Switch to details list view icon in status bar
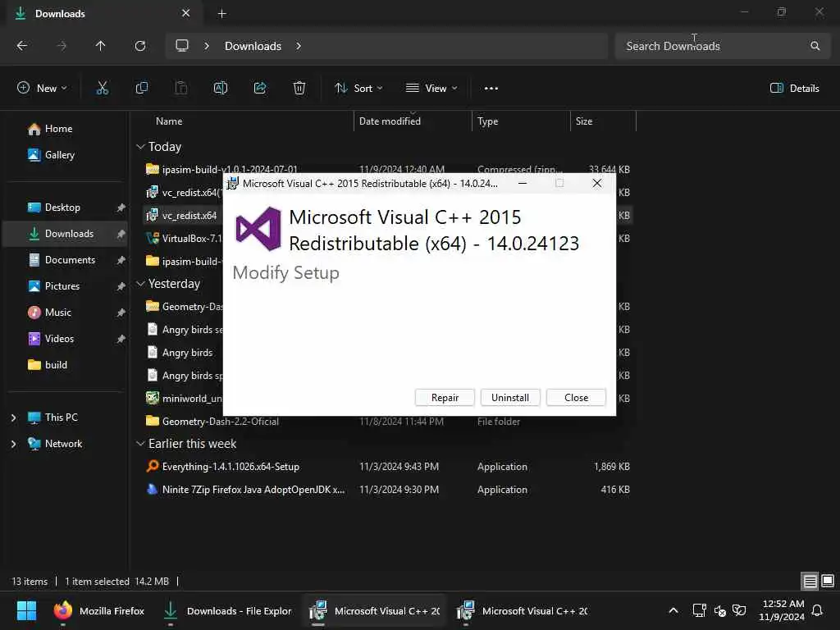The height and width of the screenshot is (630, 840). tap(810, 581)
